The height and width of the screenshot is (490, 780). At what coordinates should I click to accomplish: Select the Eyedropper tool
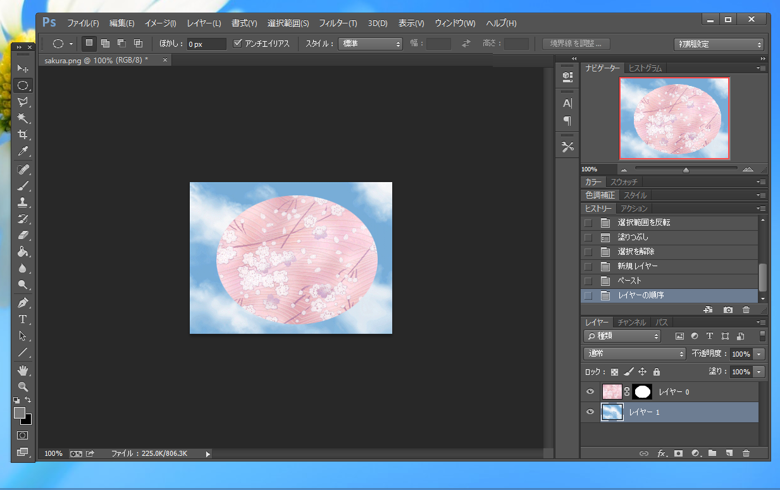coord(23,152)
